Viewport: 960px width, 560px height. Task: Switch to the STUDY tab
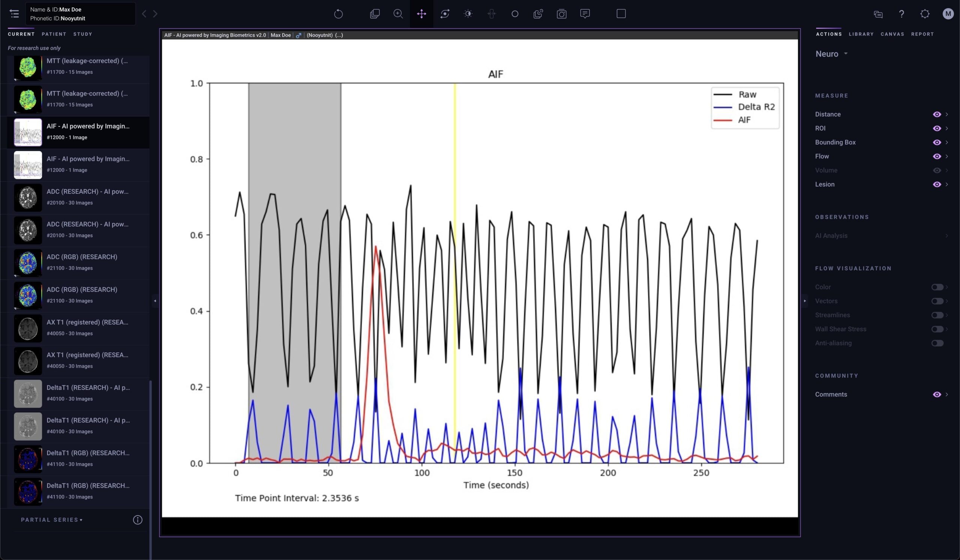pos(82,34)
